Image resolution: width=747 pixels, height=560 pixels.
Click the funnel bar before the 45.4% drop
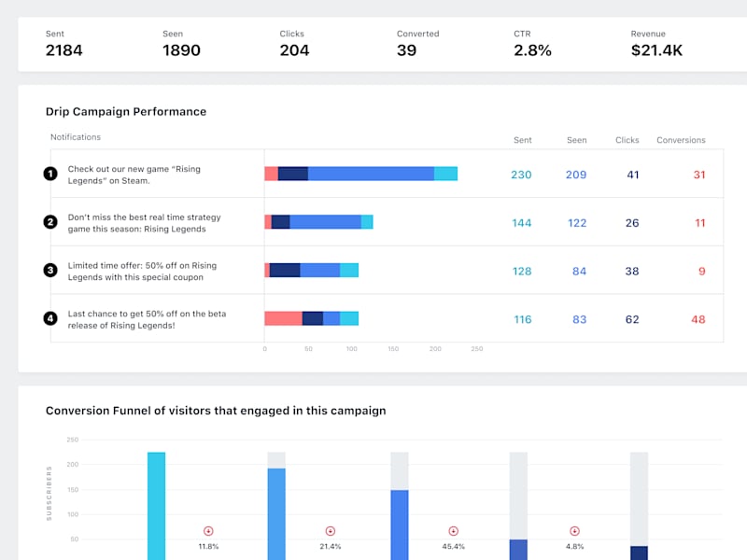400,525
